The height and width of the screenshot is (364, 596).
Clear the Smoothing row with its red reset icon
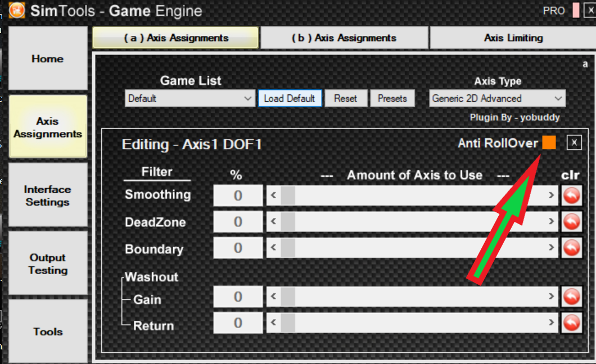572,195
